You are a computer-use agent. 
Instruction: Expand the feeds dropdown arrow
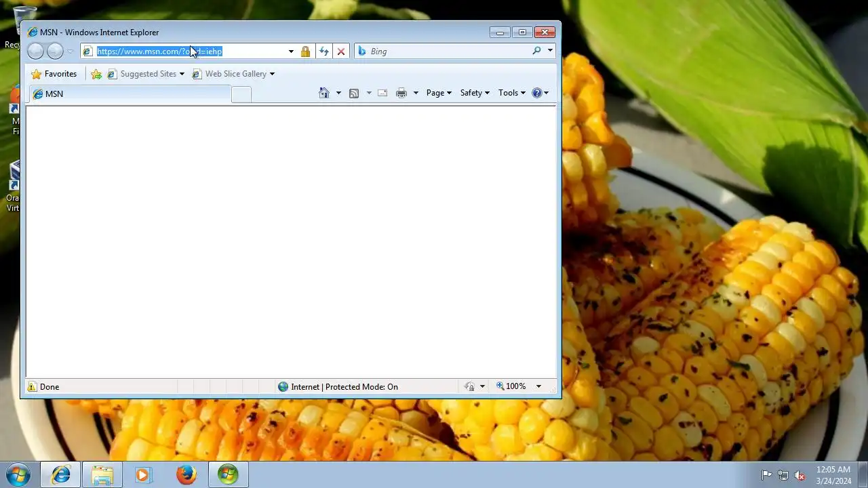[x=369, y=93]
